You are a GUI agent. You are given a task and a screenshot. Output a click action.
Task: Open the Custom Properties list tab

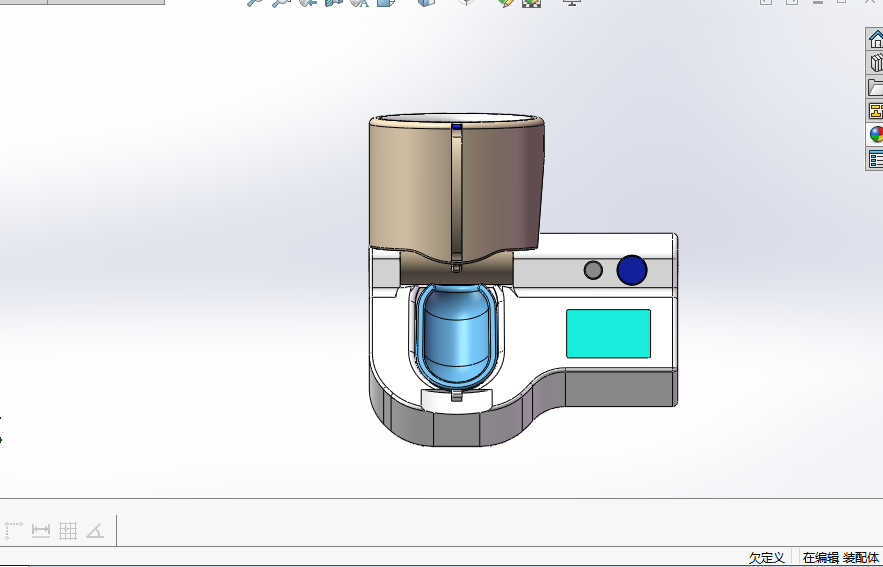[x=876, y=158]
